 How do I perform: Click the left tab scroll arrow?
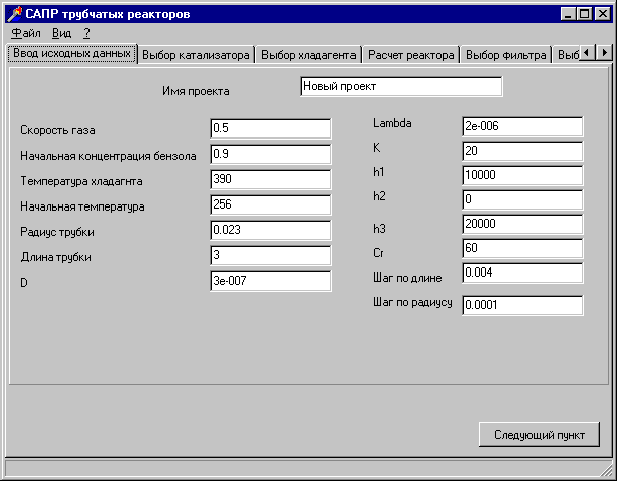587,52
